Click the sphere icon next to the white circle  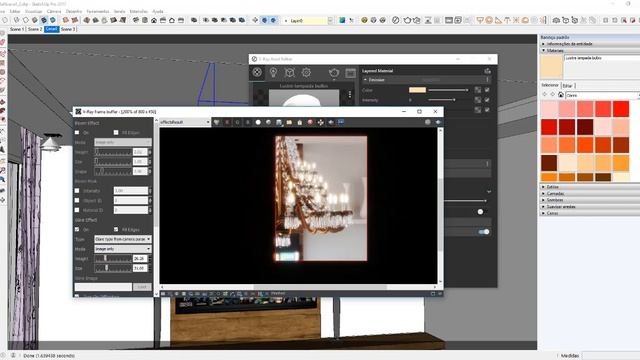pos(268,122)
